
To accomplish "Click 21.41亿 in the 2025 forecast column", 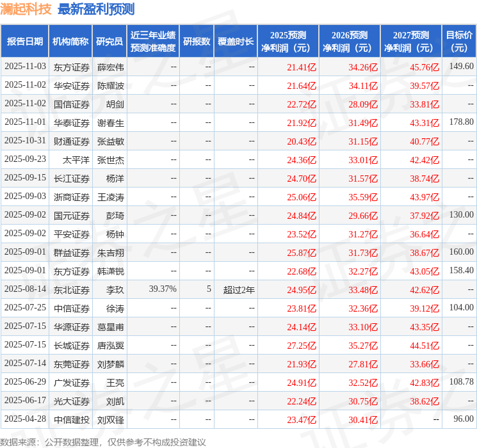I will pyautogui.click(x=302, y=67).
